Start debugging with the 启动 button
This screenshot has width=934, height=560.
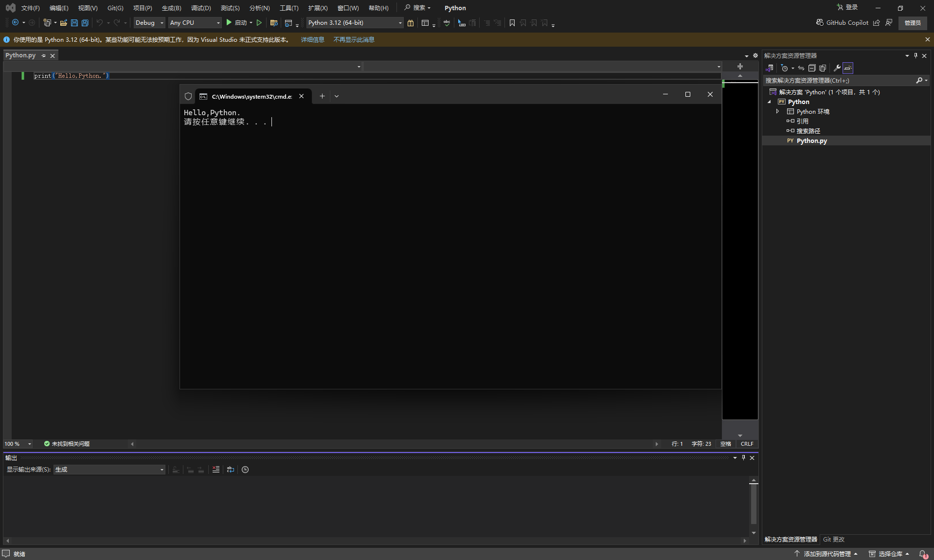coord(238,23)
